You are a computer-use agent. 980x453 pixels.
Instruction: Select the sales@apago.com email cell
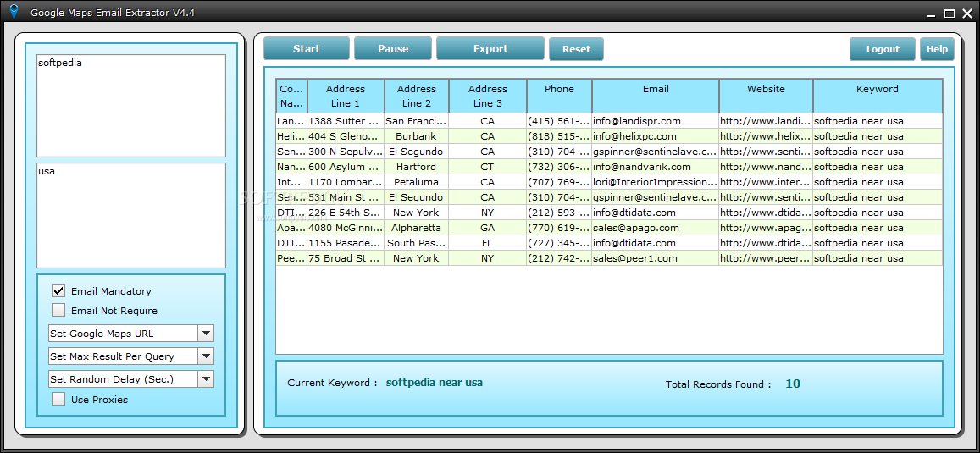[x=656, y=228]
